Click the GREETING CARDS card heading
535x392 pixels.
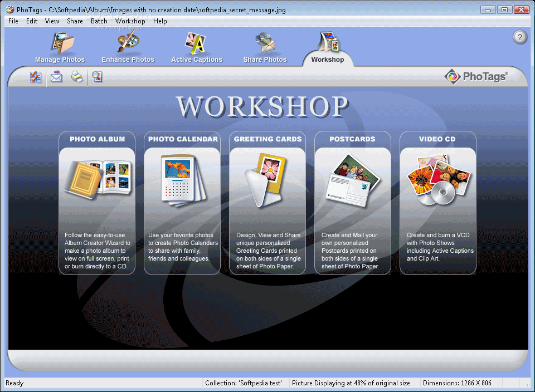point(268,139)
